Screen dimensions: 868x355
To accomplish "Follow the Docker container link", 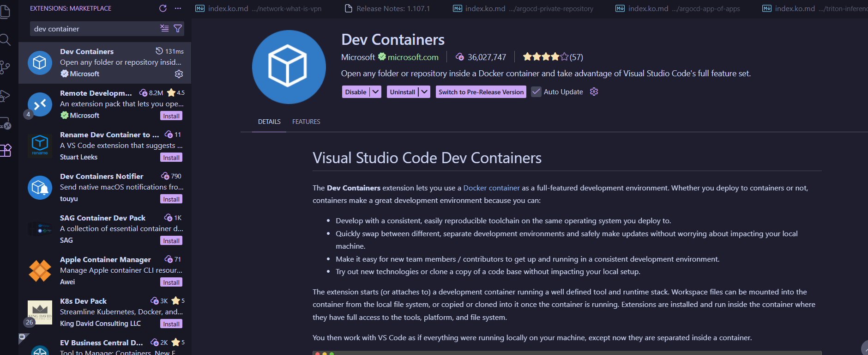I will coord(491,188).
